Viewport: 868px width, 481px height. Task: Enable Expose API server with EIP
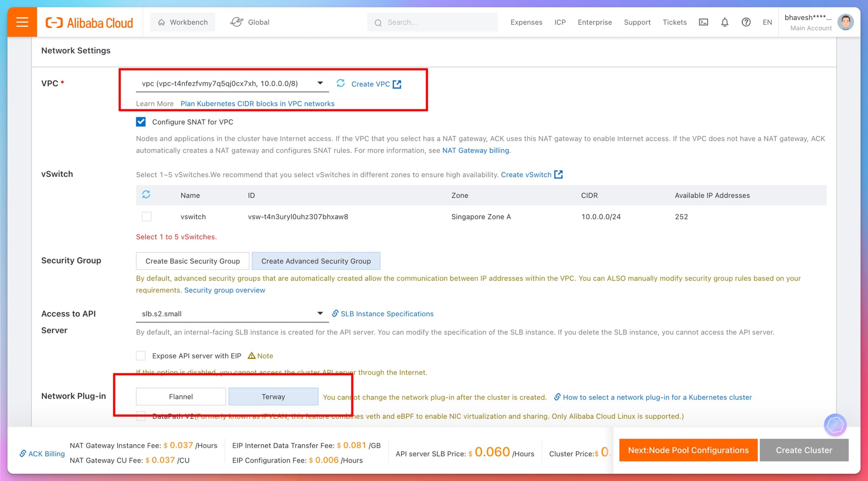point(141,356)
